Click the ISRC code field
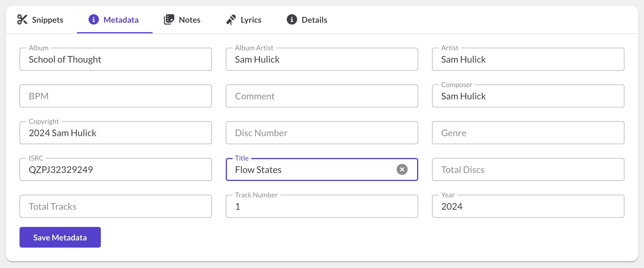 tap(115, 170)
